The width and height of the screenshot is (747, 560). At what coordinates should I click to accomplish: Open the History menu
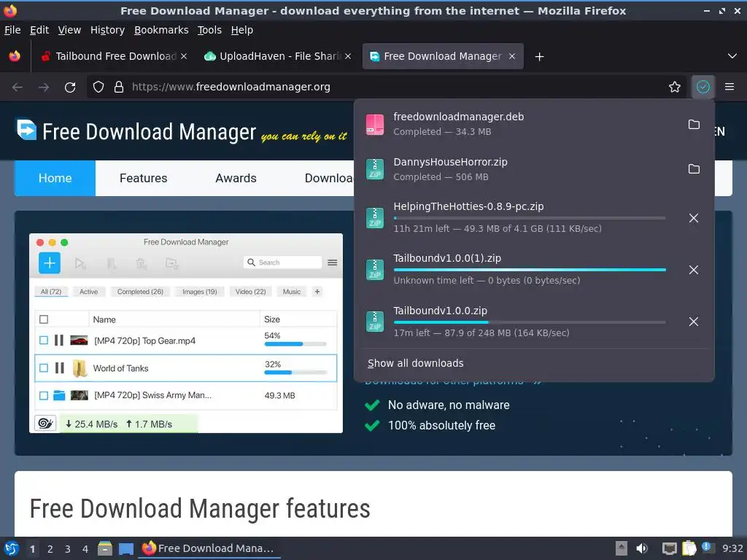(107, 30)
